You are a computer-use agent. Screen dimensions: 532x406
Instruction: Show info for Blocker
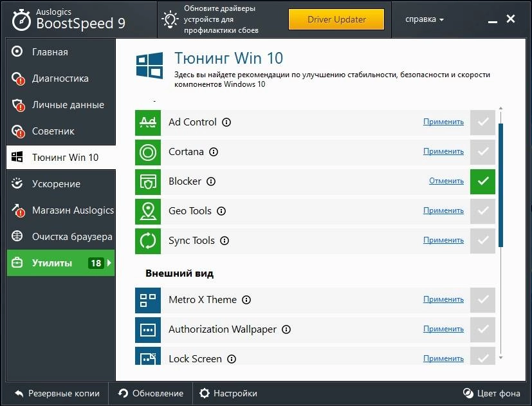(x=211, y=181)
